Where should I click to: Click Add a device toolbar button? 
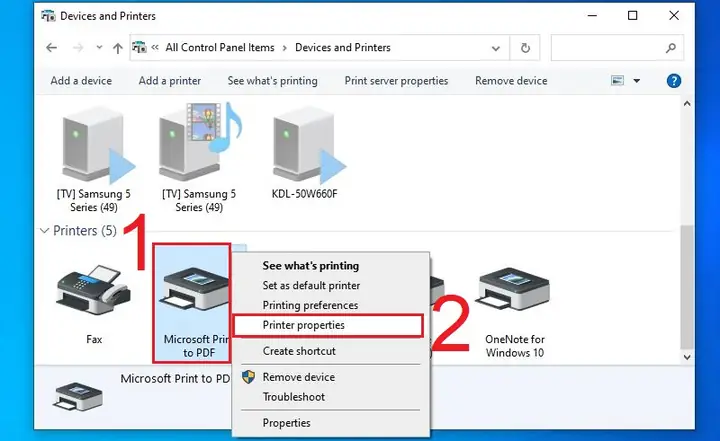[81, 81]
